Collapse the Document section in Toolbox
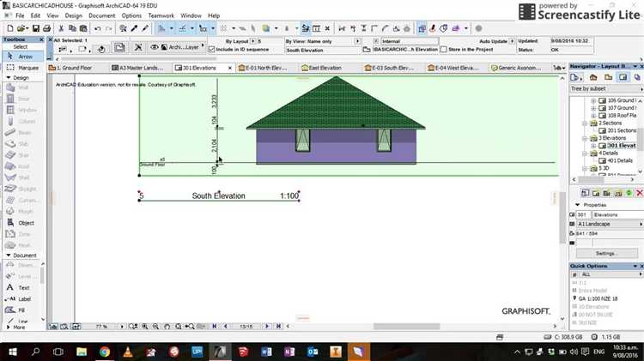Screen dimensions: 644x361 (9, 256)
